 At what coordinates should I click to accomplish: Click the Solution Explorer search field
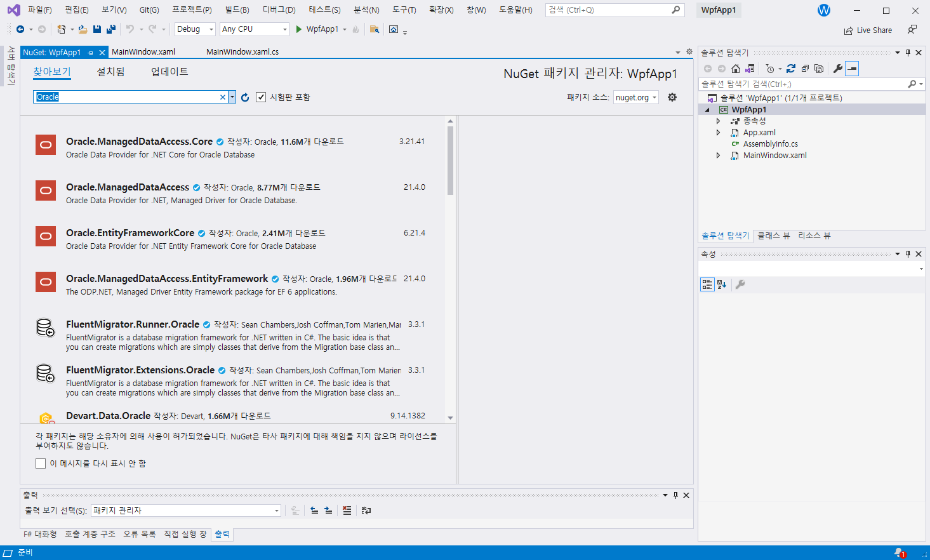tap(803, 84)
